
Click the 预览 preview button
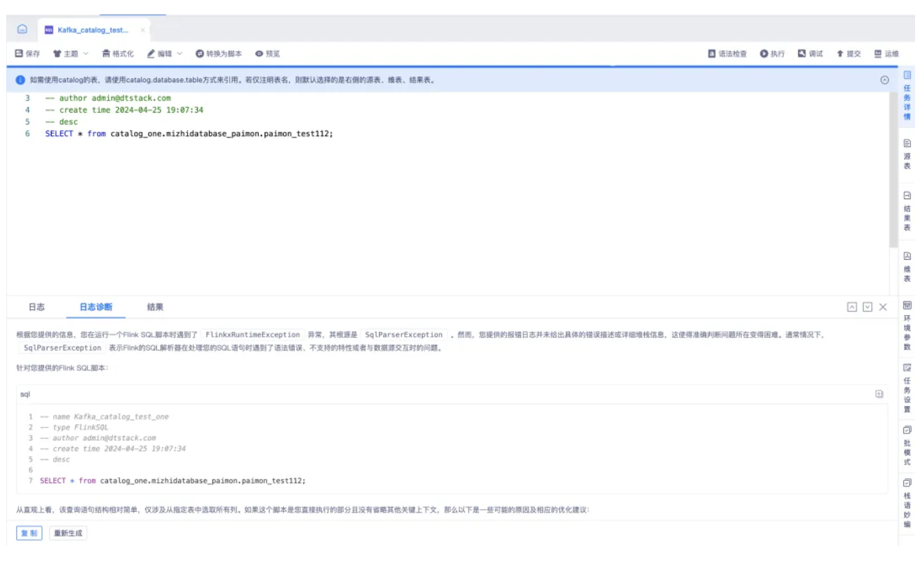tap(267, 54)
